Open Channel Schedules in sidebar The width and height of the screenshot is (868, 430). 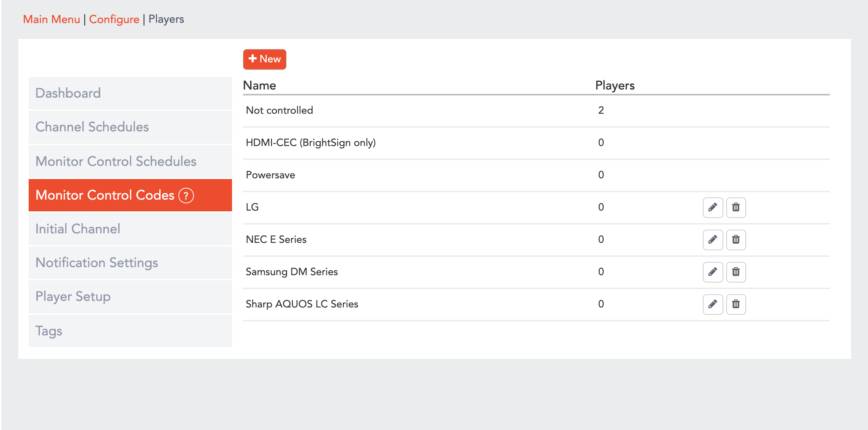(x=130, y=127)
